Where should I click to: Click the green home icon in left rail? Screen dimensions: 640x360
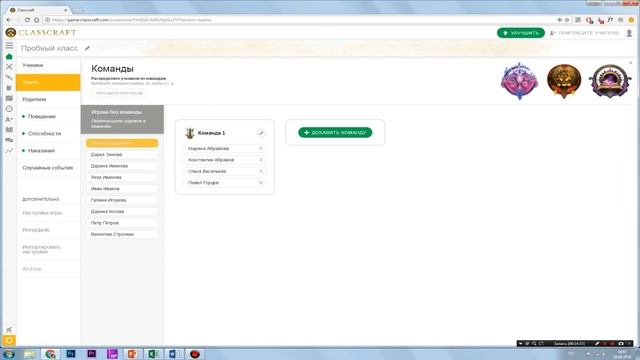click(x=9, y=56)
